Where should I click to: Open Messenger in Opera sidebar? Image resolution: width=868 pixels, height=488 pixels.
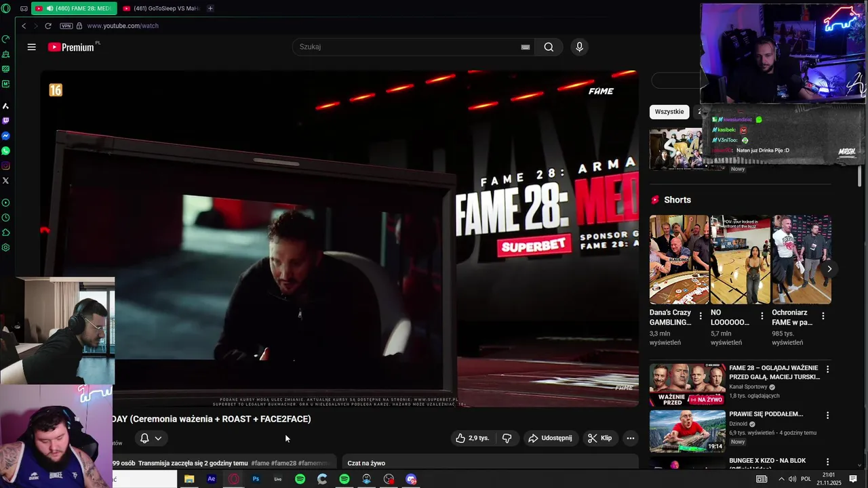pyautogui.click(x=6, y=136)
